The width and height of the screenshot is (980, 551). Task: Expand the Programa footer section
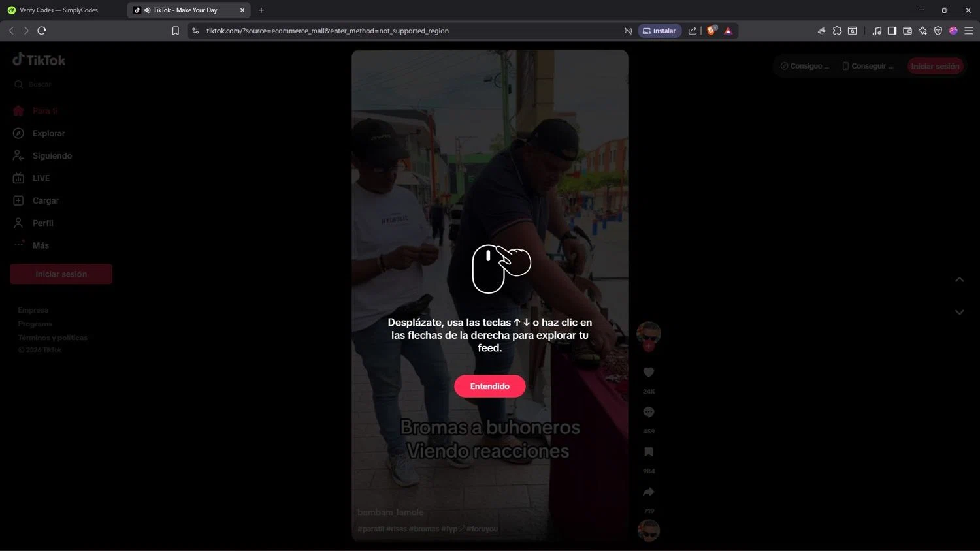coord(35,324)
